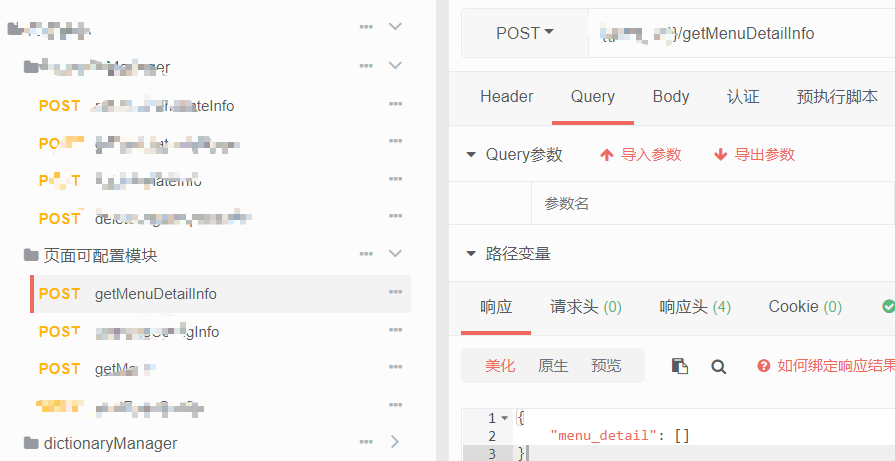Switch to the Header tab

tap(507, 96)
